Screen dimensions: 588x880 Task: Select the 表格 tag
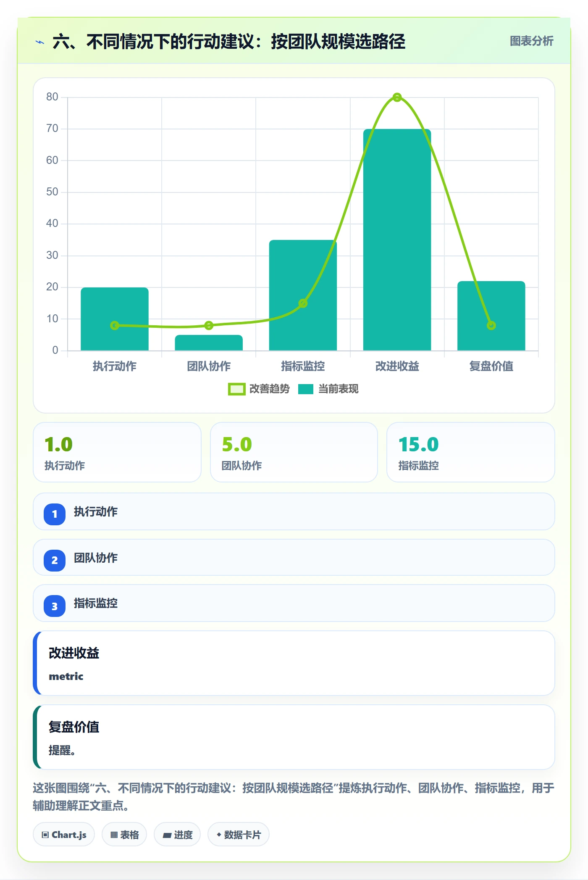point(124,835)
